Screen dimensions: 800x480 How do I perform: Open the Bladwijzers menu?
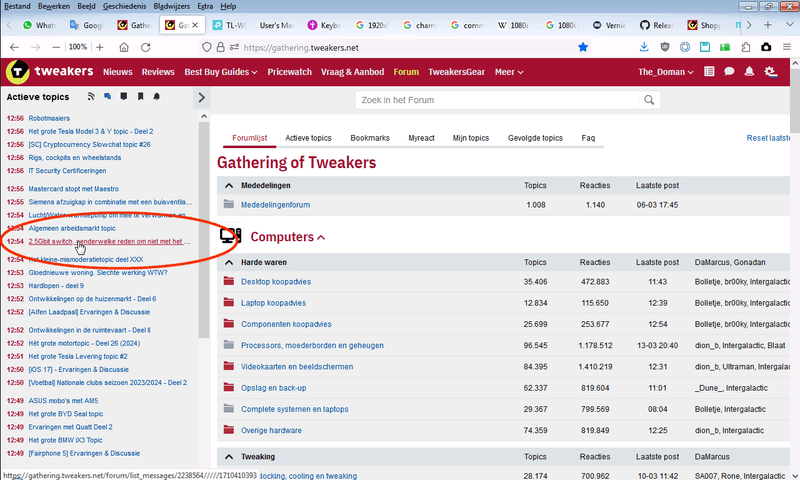coord(171,6)
